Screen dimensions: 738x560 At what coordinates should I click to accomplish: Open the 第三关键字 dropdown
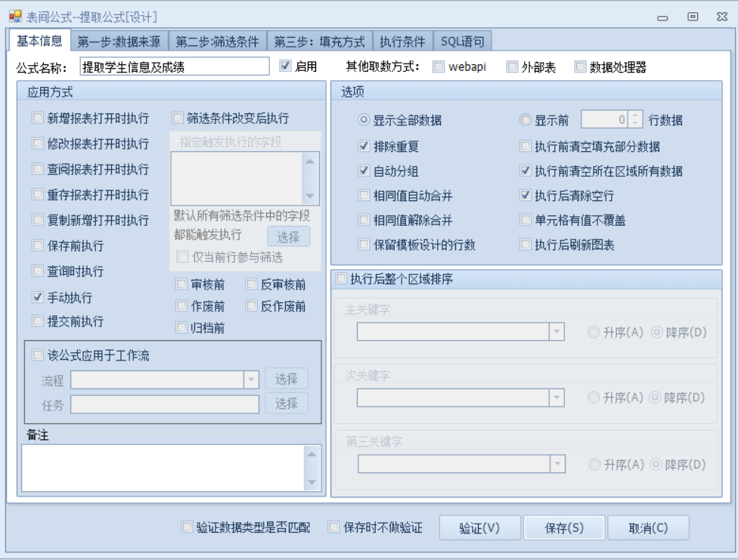point(557,464)
